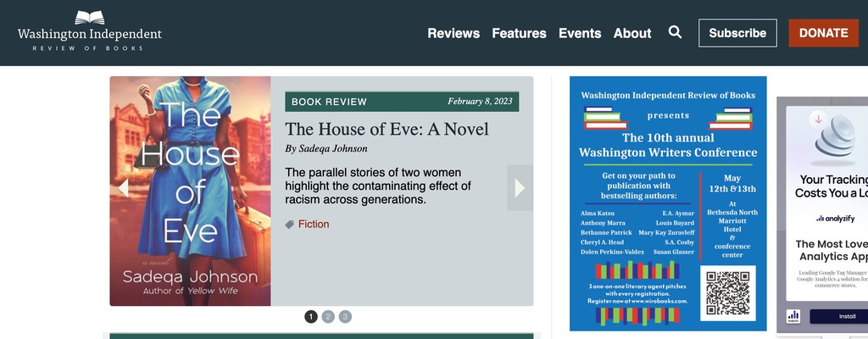868x339 pixels.
Task: Open the Events menu
Action: [580, 33]
